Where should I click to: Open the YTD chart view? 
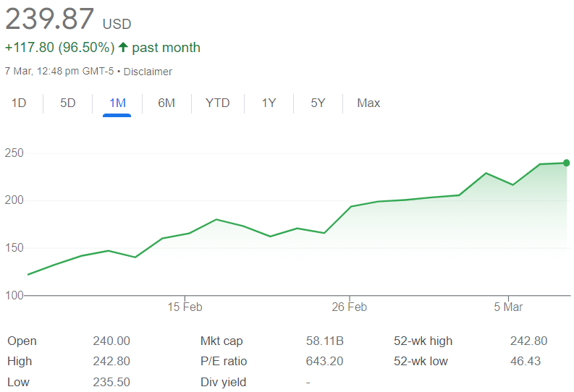217,103
